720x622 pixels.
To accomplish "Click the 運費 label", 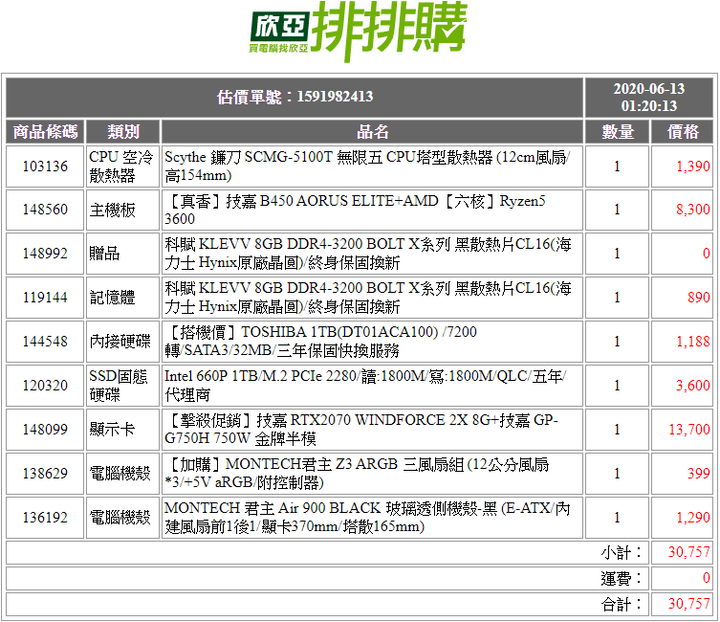I will tap(621, 578).
